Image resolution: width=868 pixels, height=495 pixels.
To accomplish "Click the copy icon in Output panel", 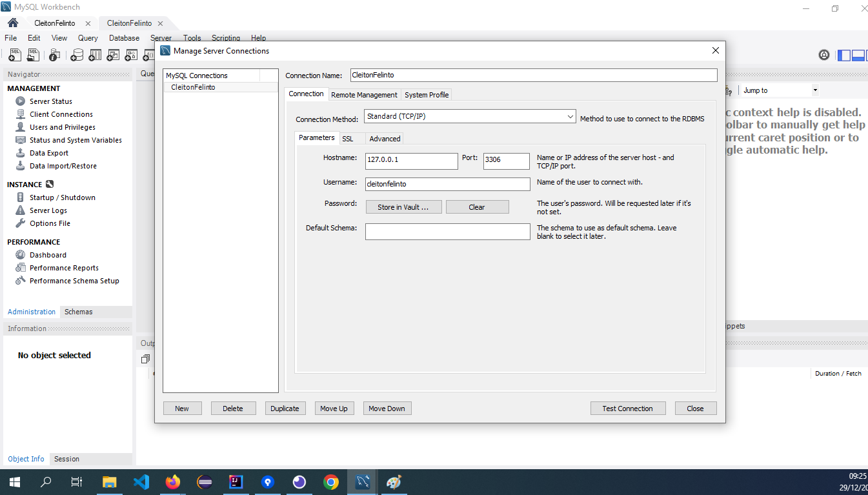I will 145,359.
